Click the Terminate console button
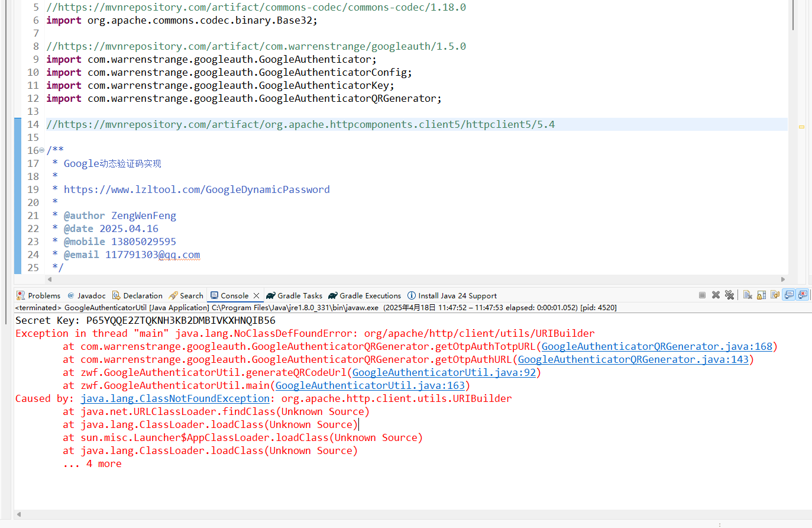Screen dimensions: 812x528 point(702,295)
